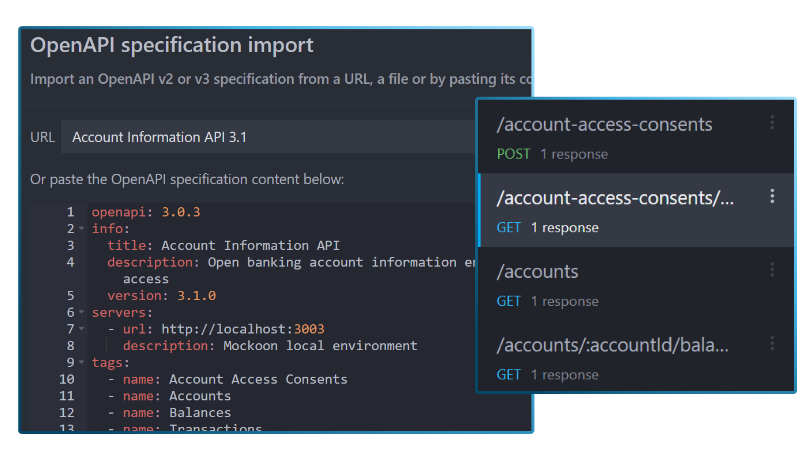
Task: Click the 'OpenAPI specification import' heading
Action: coord(172,45)
